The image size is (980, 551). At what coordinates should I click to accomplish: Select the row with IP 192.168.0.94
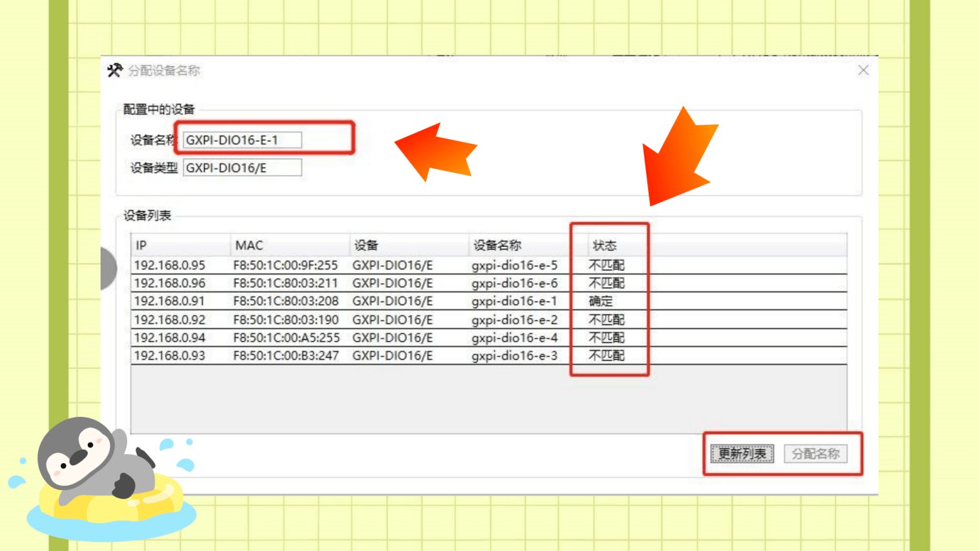coord(489,338)
